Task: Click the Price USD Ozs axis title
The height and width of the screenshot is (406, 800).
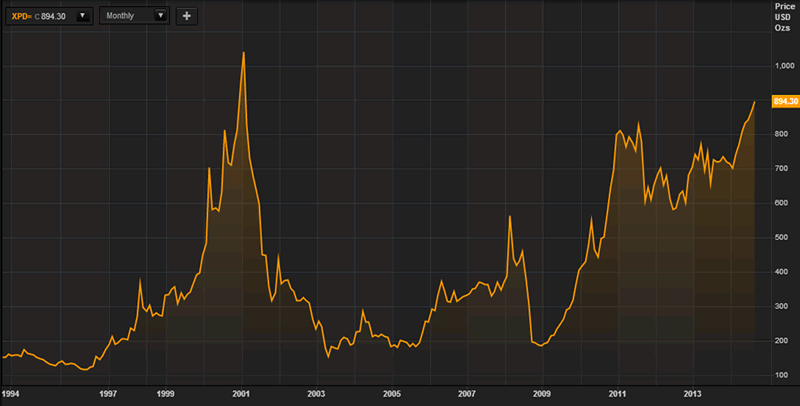Action: tap(784, 16)
